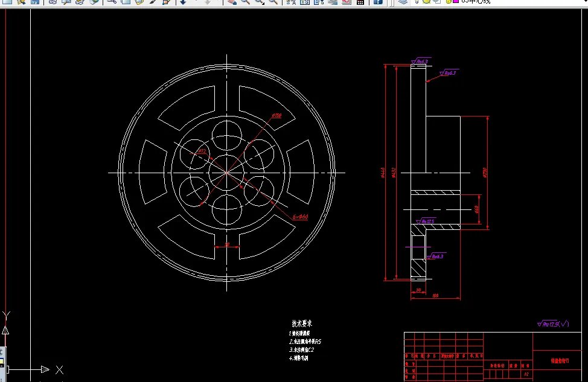
Task: Click the magenta layer color swatch
Action: [x=456, y=1]
